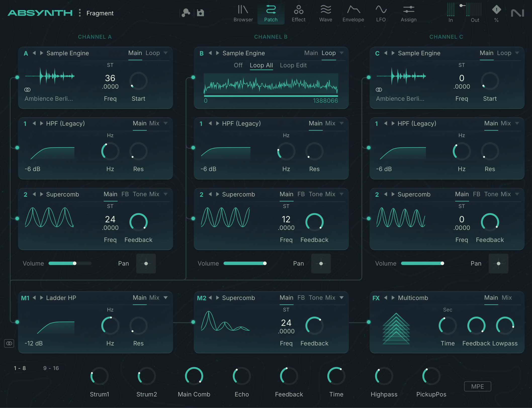Click the CPU warning diamond icon

pyautogui.click(x=496, y=10)
